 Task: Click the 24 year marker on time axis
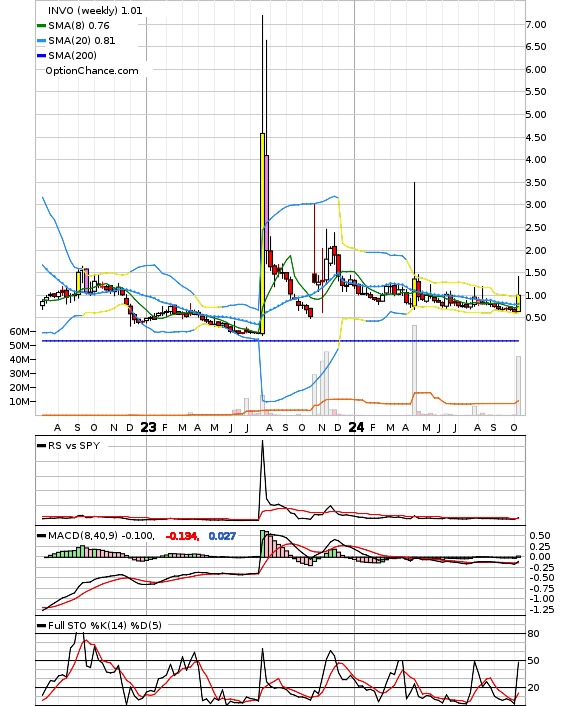[x=356, y=427]
